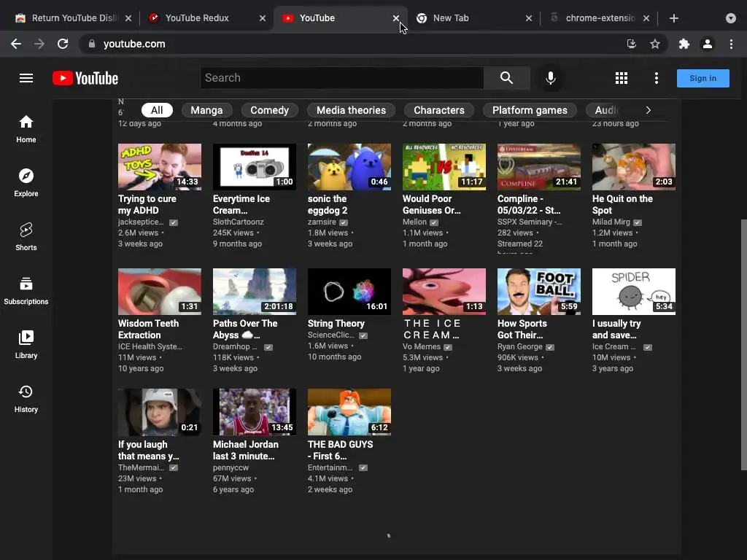Open Shorts in sidebar
This screenshot has width=747, height=560.
click(x=26, y=237)
